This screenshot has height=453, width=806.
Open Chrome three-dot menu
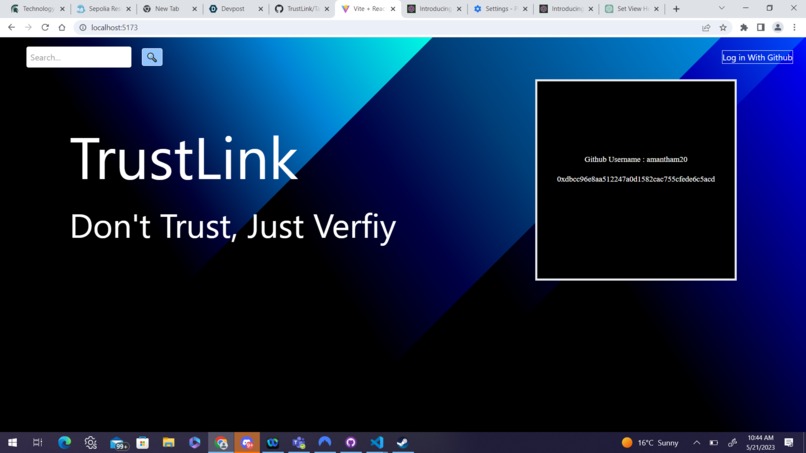[794, 27]
